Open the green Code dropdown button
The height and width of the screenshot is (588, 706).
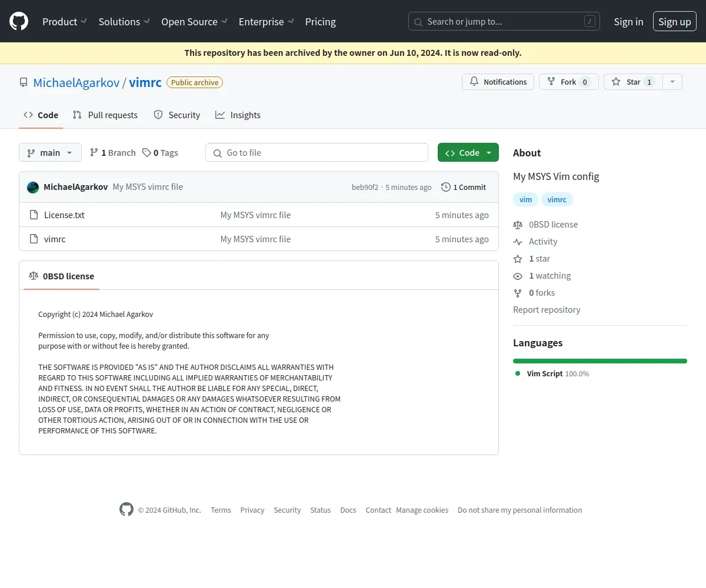point(468,153)
